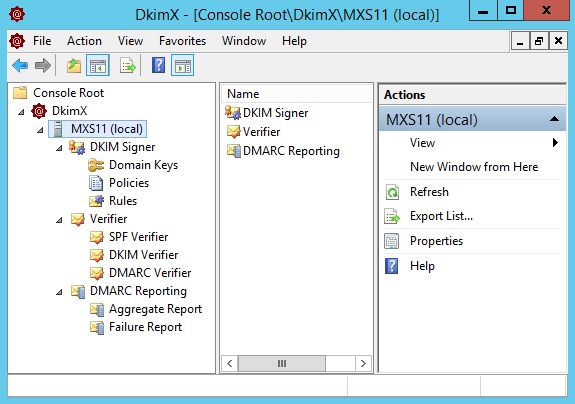Image resolution: width=575 pixels, height=404 pixels.
Task: Click the horizontal scrollbar thumb
Action: (282, 364)
